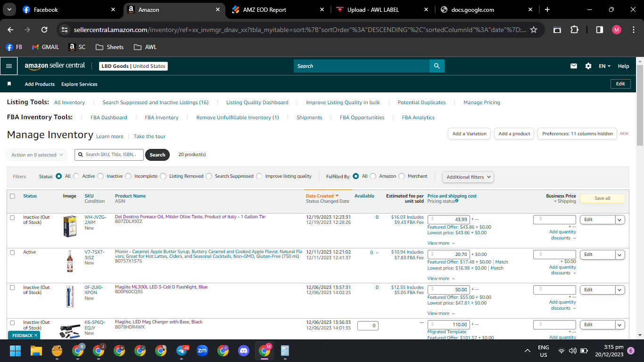Open the browser extensions puzzle icon
644x362 pixels.
[574, 30]
